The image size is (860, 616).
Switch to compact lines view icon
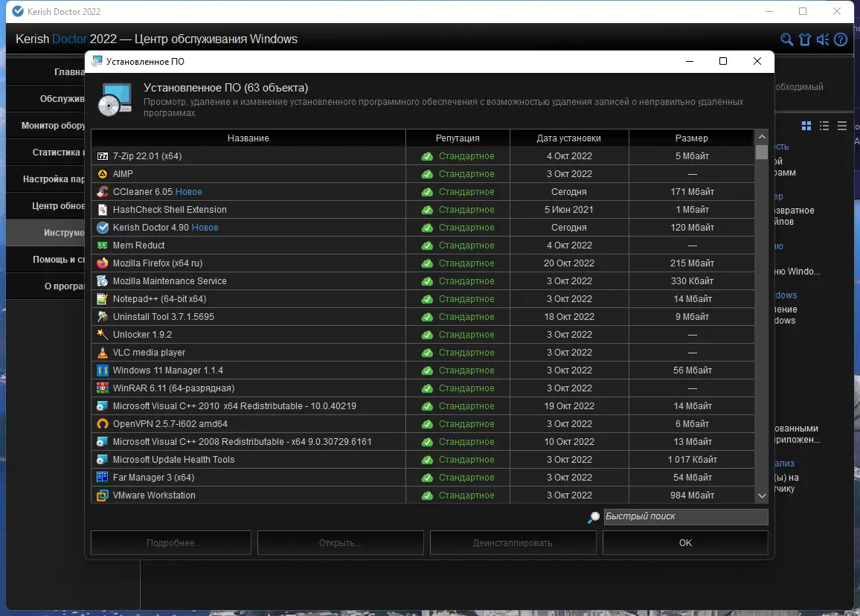click(x=842, y=126)
